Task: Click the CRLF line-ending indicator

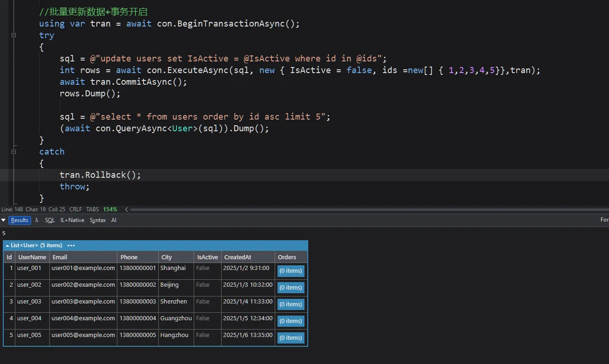Action: point(75,209)
